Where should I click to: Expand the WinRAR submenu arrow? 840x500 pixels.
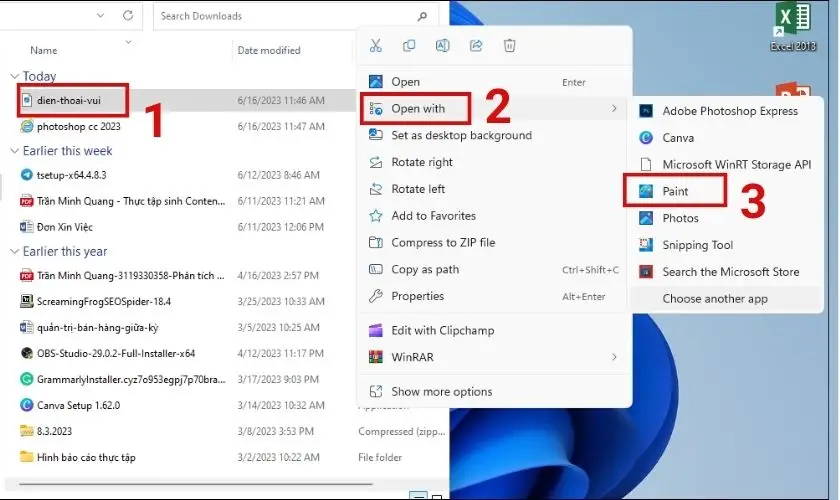tap(614, 357)
